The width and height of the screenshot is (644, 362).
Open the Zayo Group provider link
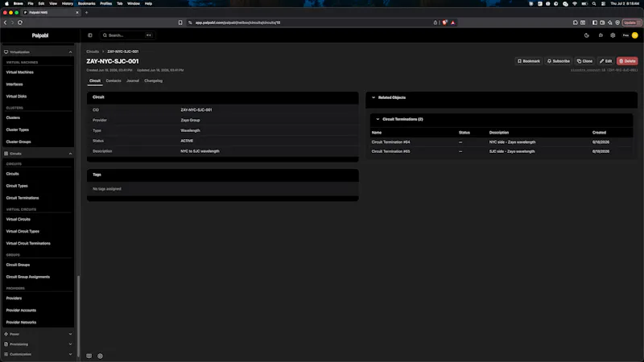(x=190, y=120)
